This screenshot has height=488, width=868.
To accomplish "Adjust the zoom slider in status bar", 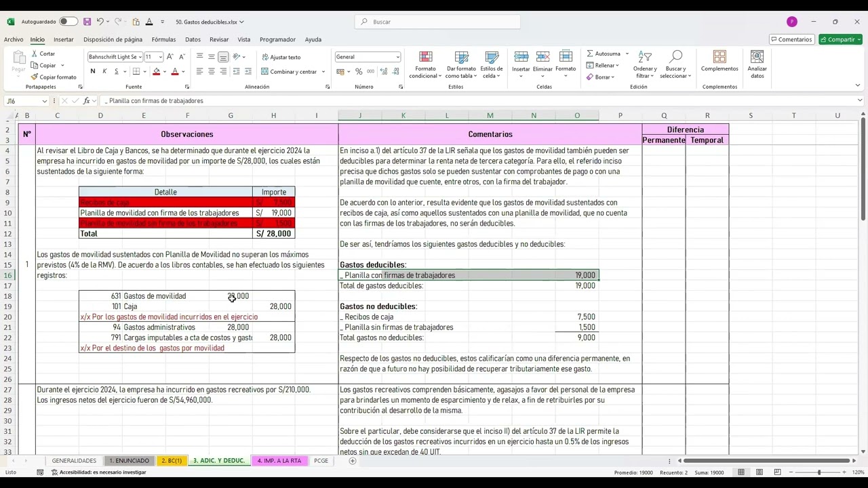I will pyautogui.click(x=818, y=472).
